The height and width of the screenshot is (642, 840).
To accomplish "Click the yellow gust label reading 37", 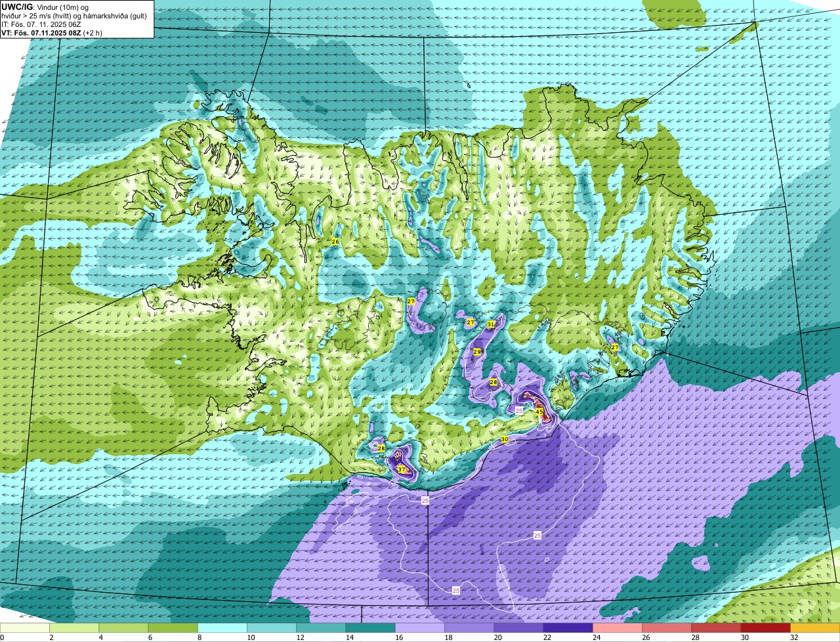I will 401,469.
